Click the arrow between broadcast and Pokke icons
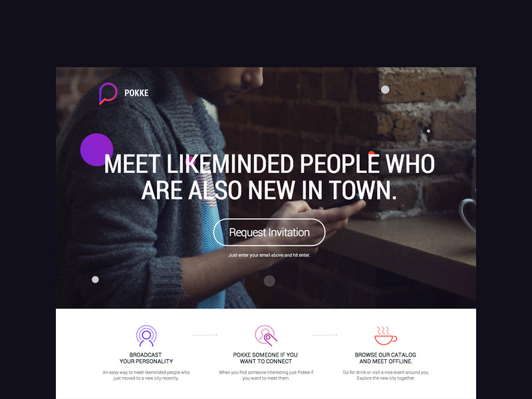The width and height of the screenshot is (532, 399). [x=205, y=335]
